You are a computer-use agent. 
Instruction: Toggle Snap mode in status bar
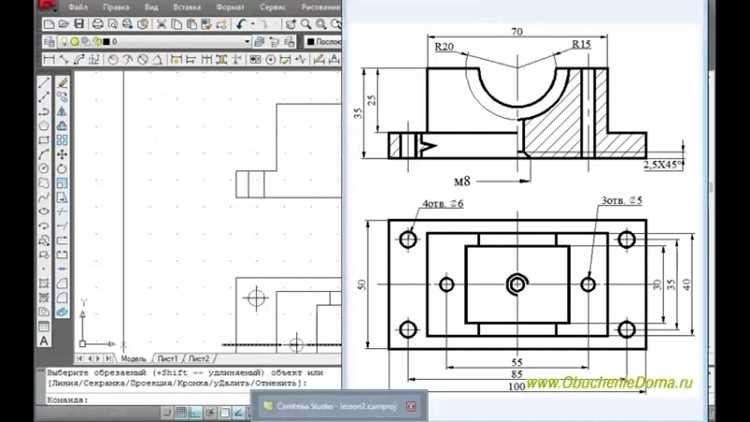pyautogui.click(x=166, y=412)
